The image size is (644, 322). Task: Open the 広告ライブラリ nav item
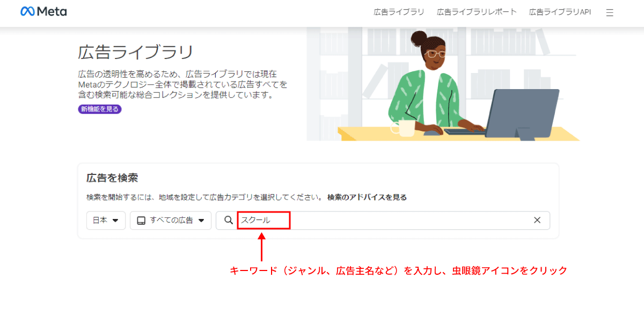[x=399, y=12]
